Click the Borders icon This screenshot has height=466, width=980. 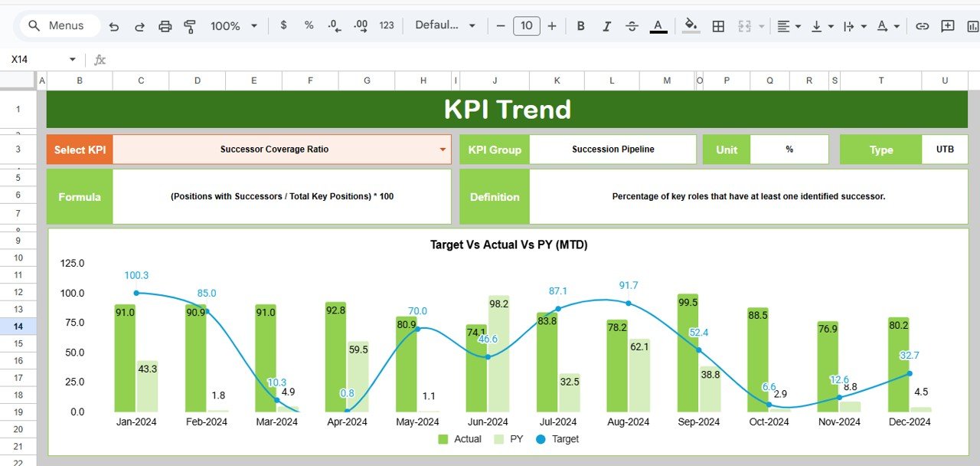[718, 25]
